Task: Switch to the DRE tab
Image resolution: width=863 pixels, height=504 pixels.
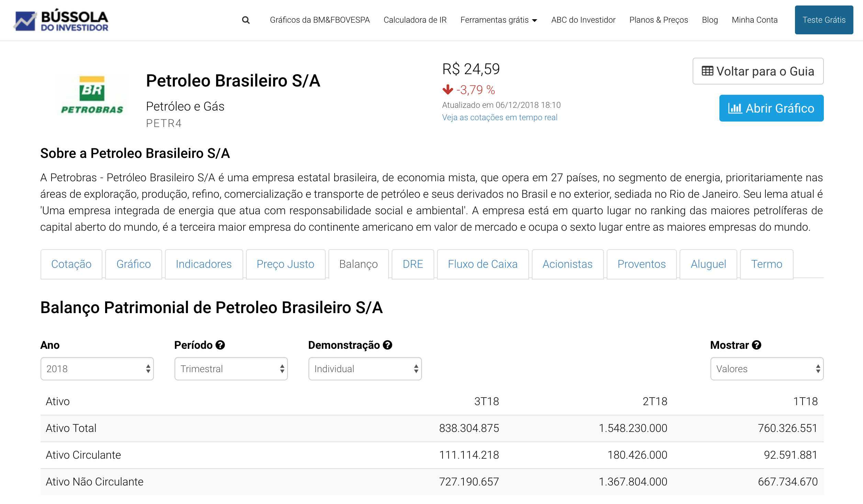Action: pyautogui.click(x=413, y=264)
